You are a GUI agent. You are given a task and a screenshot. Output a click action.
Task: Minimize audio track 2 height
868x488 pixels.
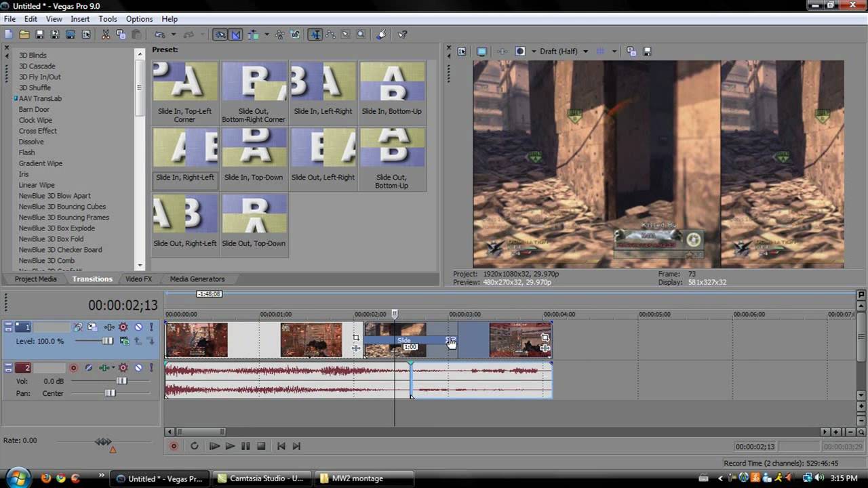click(8, 365)
